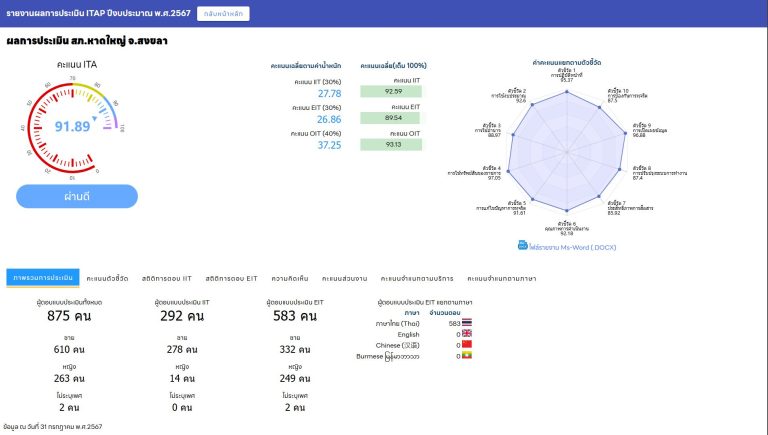The width and height of the screenshot is (768, 435).
Task: Click the UK flag beside English
Action: pyautogui.click(x=466, y=334)
